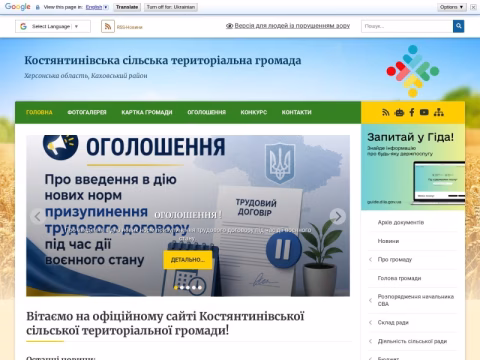Screen dimensions: 480x360
Task: Open the ФОТОГАЛЕРЕЯ menu item
Action: click(x=87, y=112)
